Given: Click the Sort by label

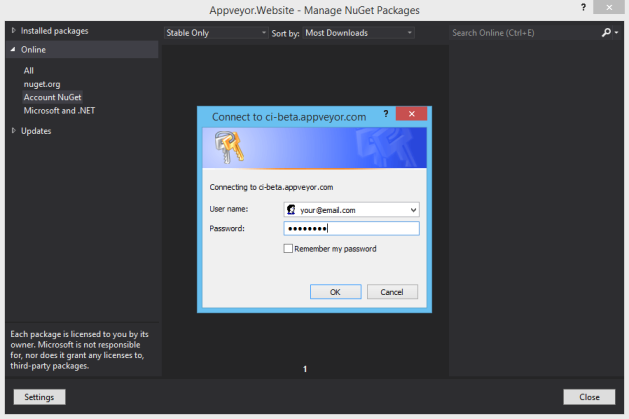Looking at the screenshot, I should pyautogui.click(x=285, y=33).
